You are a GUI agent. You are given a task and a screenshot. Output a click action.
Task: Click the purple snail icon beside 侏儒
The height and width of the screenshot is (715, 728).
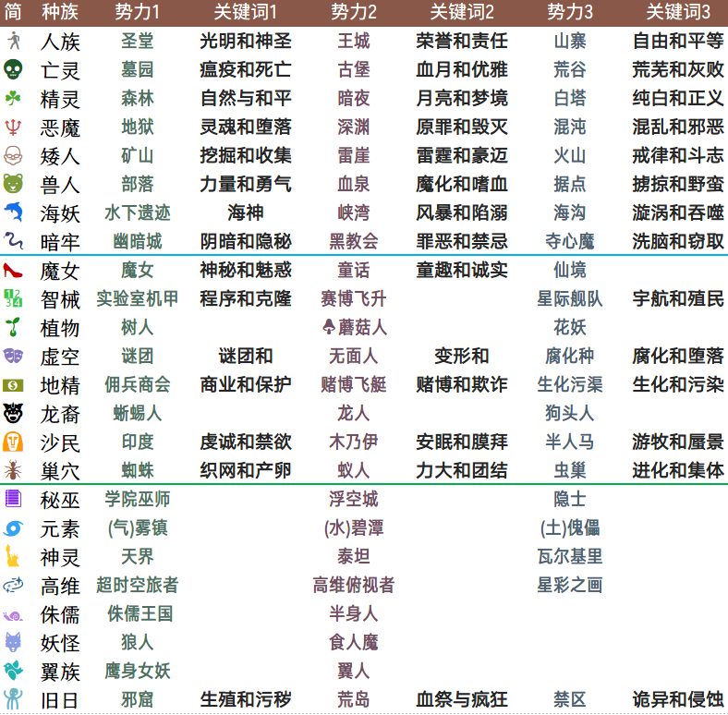13,616
